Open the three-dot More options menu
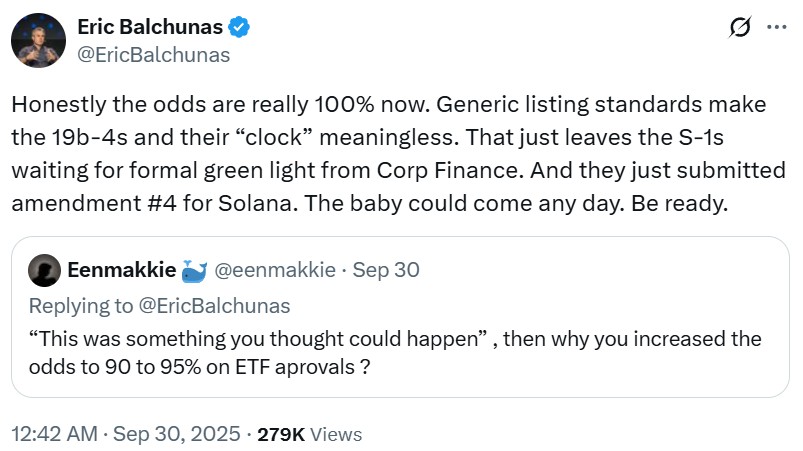Image resolution: width=803 pixels, height=451 pixels. pyautogui.click(x=777, y=28)
